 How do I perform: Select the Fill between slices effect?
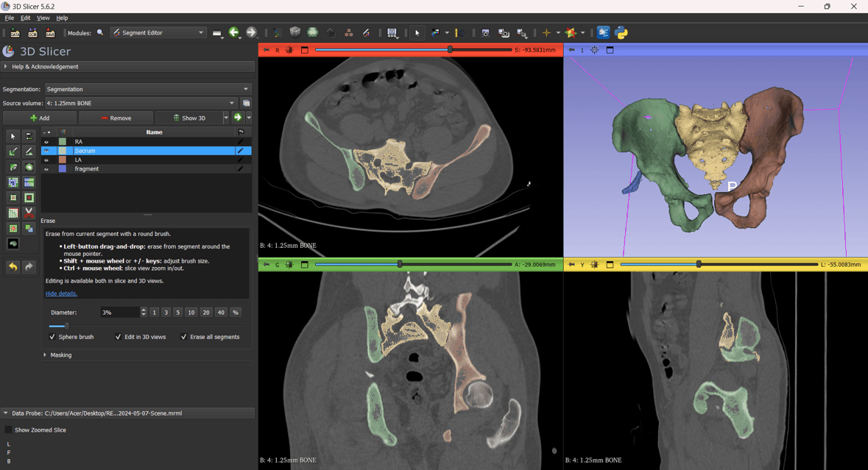pyautogui.click(x=29, y=182)
